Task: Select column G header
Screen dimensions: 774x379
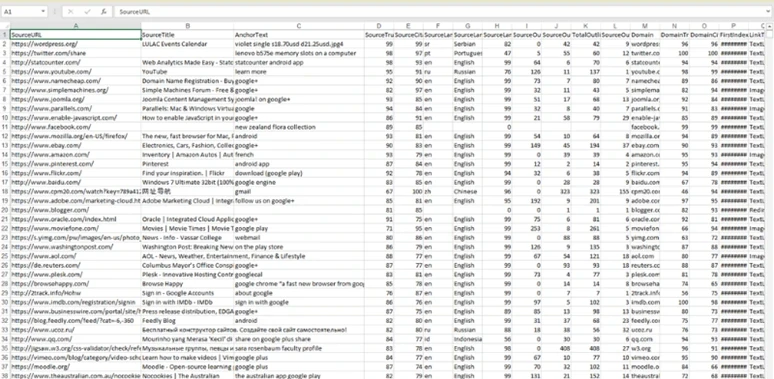Action: click(467, 26)
